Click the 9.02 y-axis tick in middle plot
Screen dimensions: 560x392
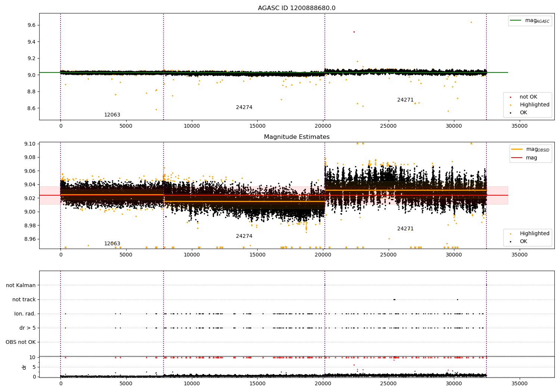tap(30, 198)
